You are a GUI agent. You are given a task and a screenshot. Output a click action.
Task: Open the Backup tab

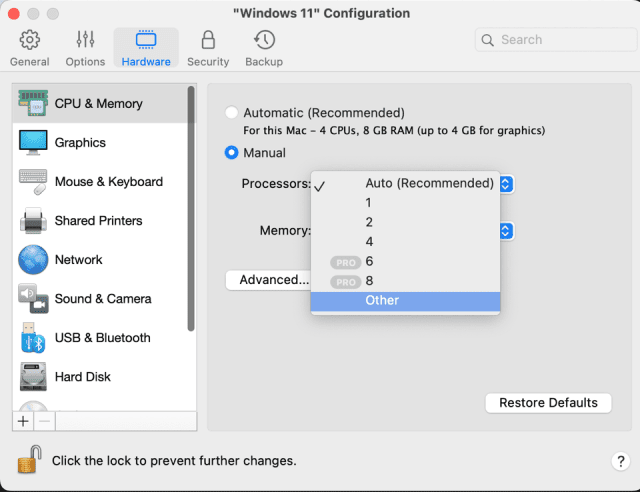264,48
